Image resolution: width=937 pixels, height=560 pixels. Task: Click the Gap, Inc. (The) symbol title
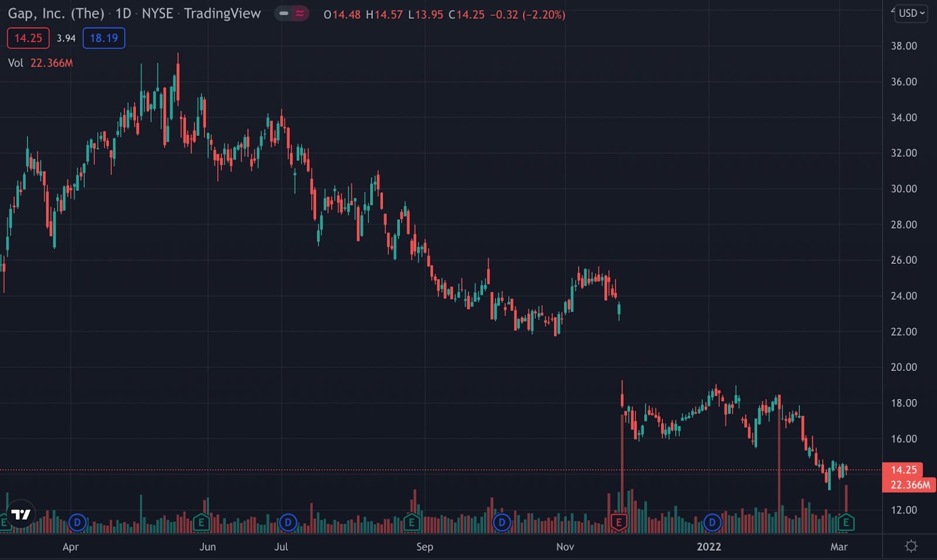tap(56, 13)
